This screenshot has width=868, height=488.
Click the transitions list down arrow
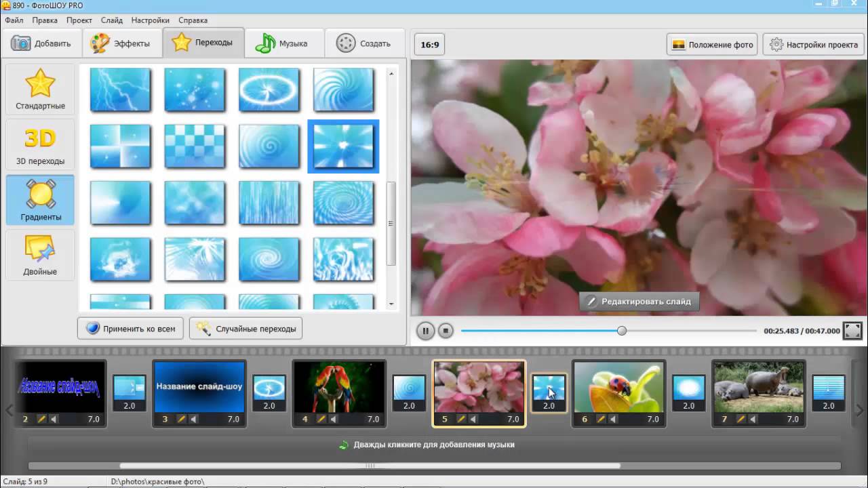(391, 304)
